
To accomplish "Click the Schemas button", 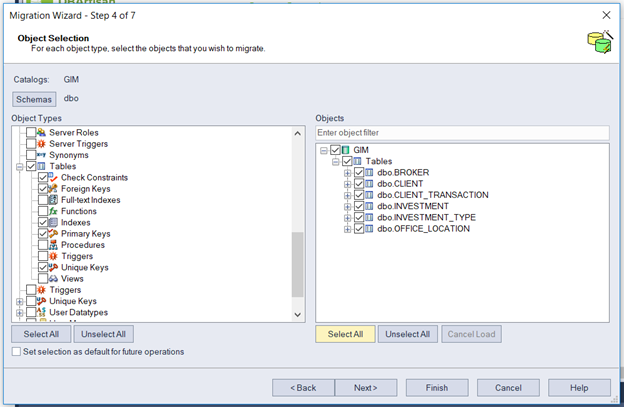I will 34,99.
